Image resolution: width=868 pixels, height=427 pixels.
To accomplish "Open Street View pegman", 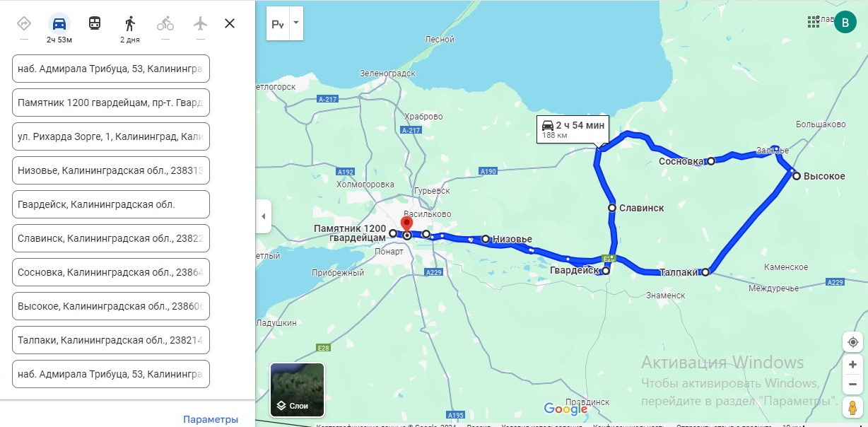I will click(853, 406).
